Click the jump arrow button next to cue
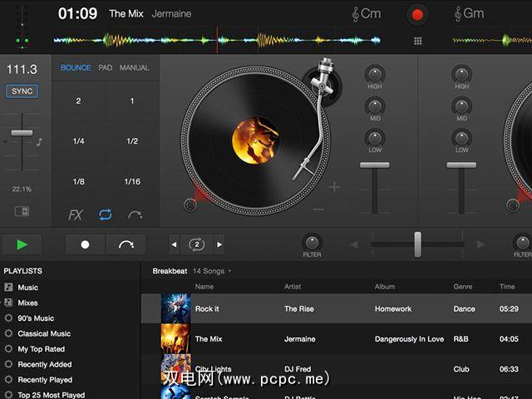Screen dimensions: 532x399 pyautogui.click(x=126, y=245)
